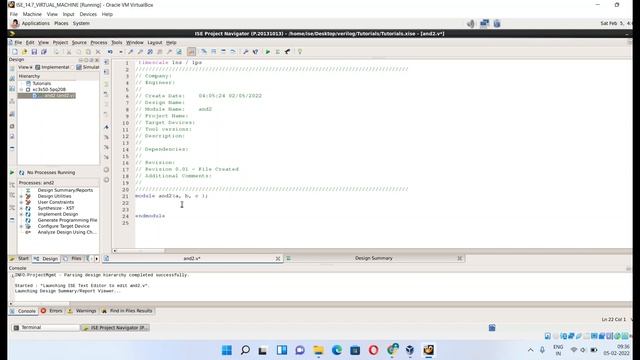Screen dimensions: 640x360
Task: Click right arrow to show more design tabs
Action: pos(97,258)
